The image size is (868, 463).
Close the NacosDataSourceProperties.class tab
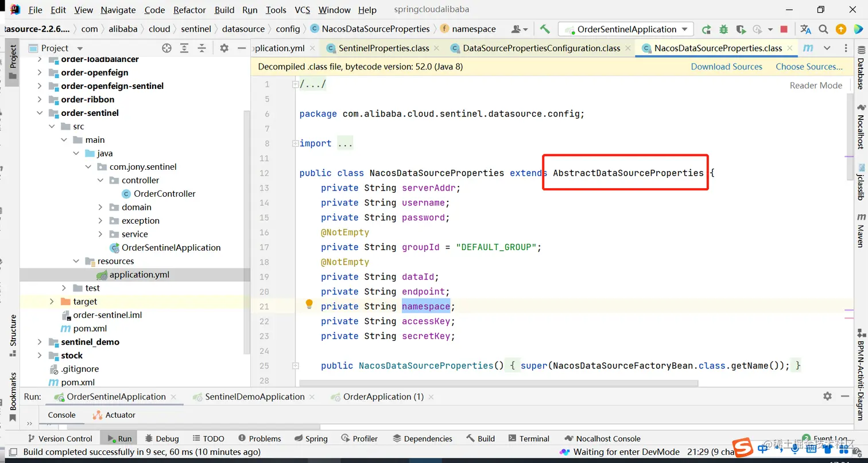790,48
